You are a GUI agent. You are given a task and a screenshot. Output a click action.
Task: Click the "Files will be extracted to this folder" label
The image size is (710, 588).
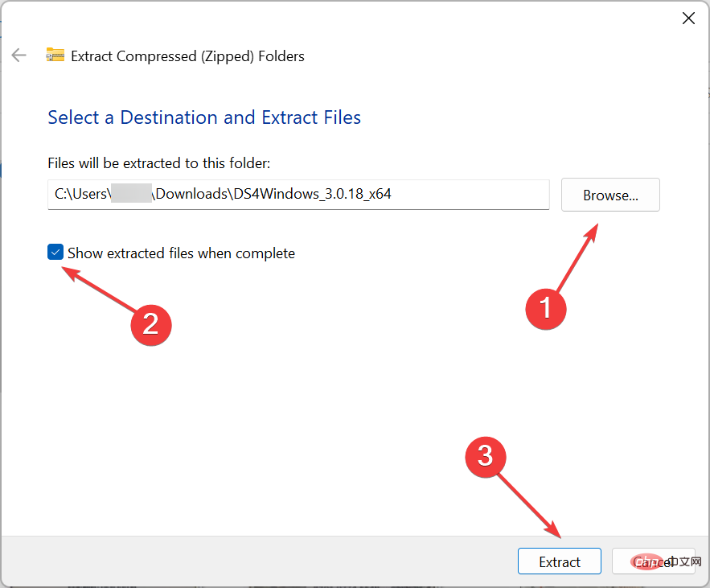click(159, 163)
